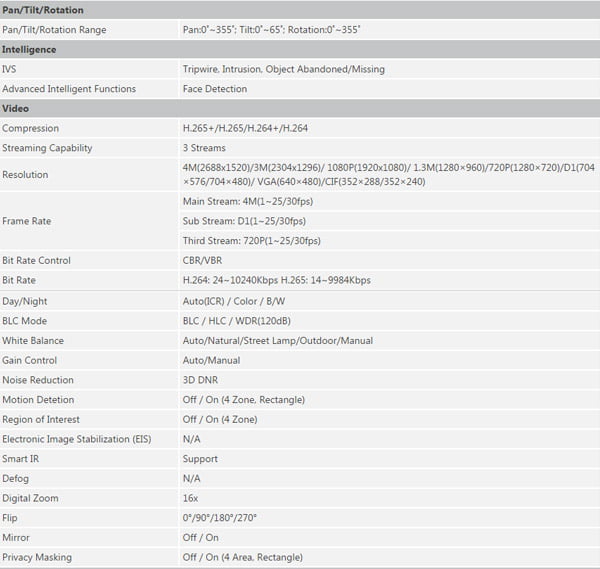The image size is (600, 569).
Task: Select the Privacy Masking row label
Action: coord(37,557)
